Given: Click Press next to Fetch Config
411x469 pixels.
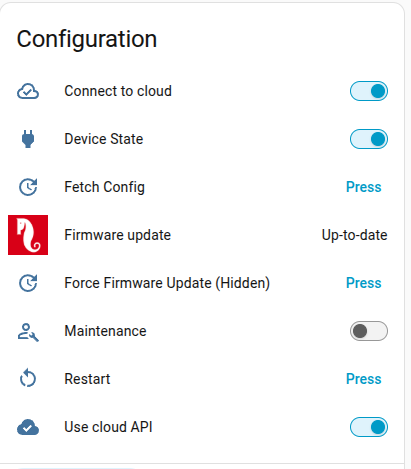Looking at the screenshot, I should coord(364,187).
